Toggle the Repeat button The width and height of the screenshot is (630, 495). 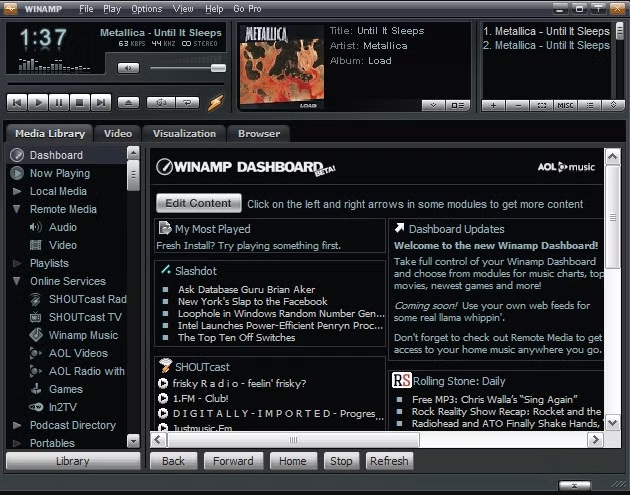coord(186,102)
